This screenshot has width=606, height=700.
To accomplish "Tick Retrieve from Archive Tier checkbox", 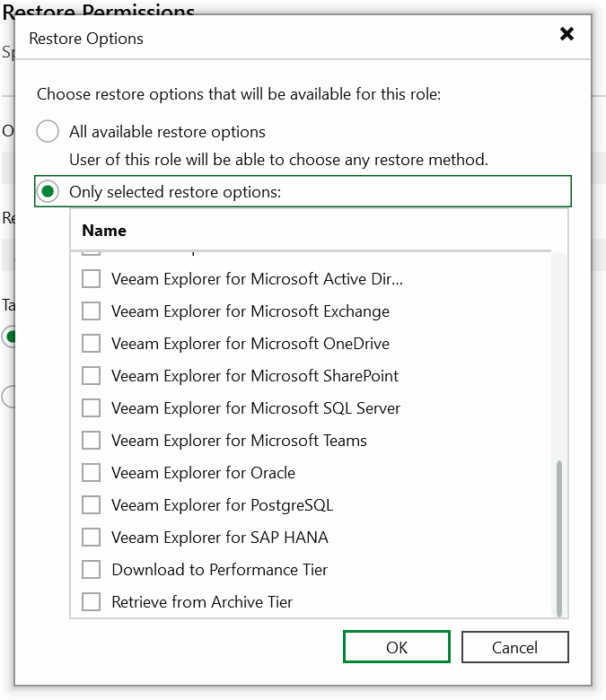I will [x=91, y=602].
